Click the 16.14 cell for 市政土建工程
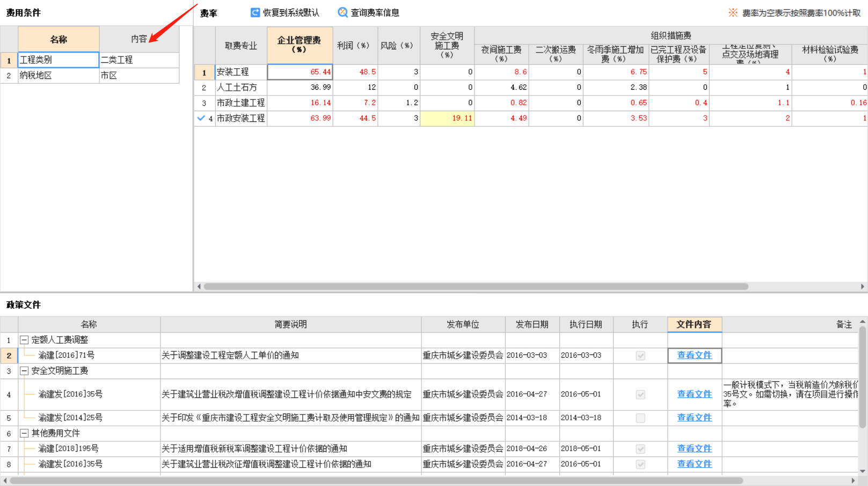868x486 pixels. pyautogui.click(x=300, y=103)
